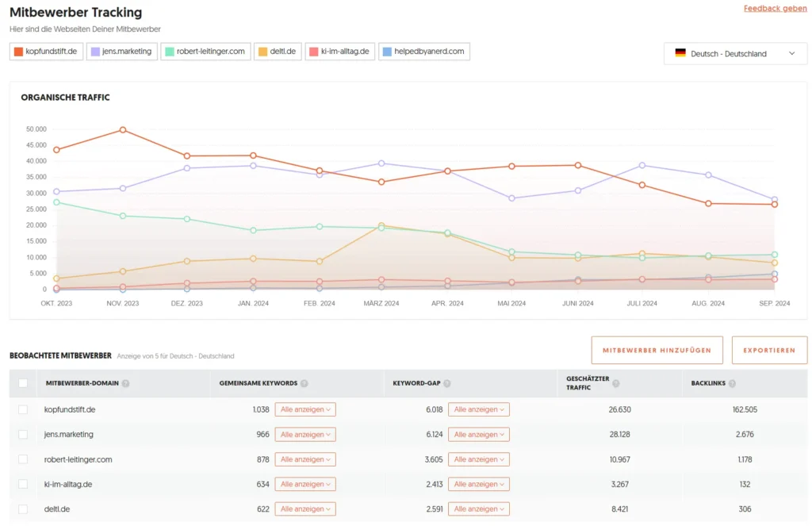
Task: Click kopfundstift.de Nov. 2023 peak data point
Action: point(123,129)
